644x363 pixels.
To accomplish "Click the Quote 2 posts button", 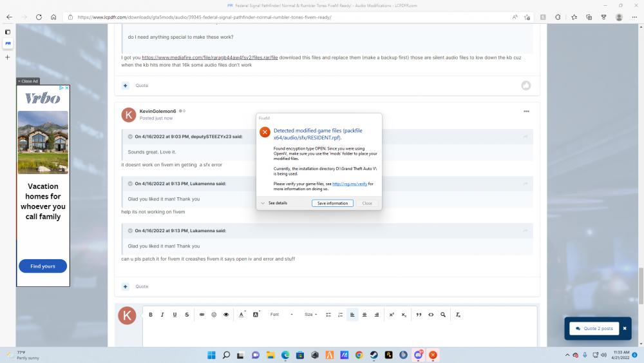I will (594, 328).
